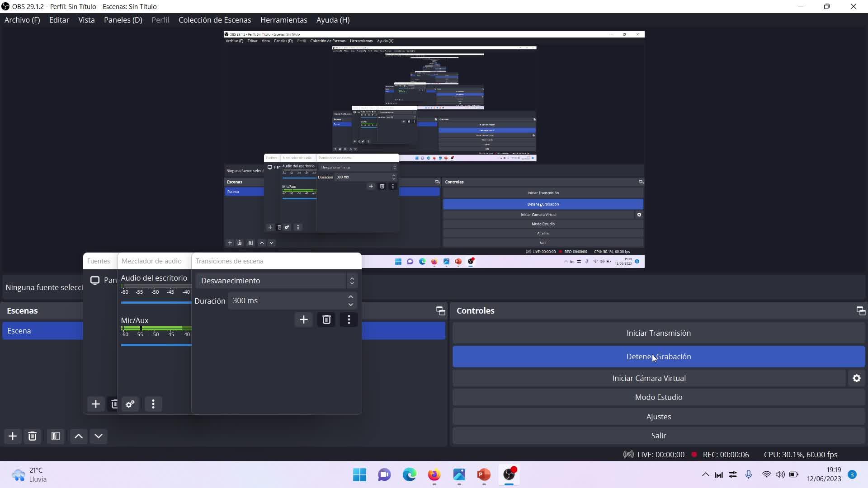Screen dimensions: 868x488
Task: Open advanced audio properties gears icon
Action: pos(130,404)
